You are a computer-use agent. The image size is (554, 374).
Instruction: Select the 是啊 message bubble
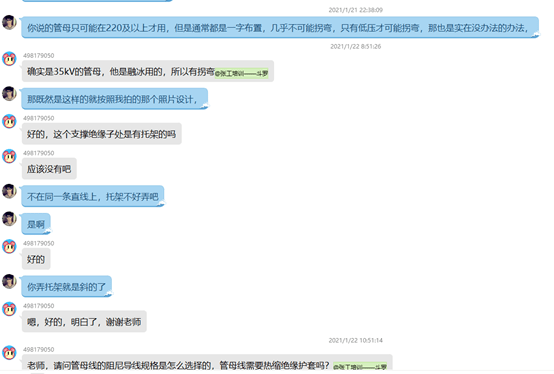point(36,224)
